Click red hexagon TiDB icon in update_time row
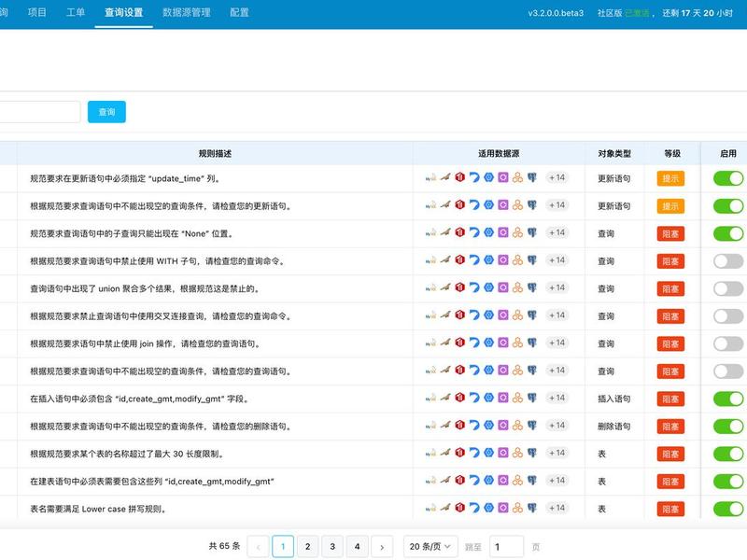Image resolution: width=747 pixels, height=560 pixels. click(459, 177)
